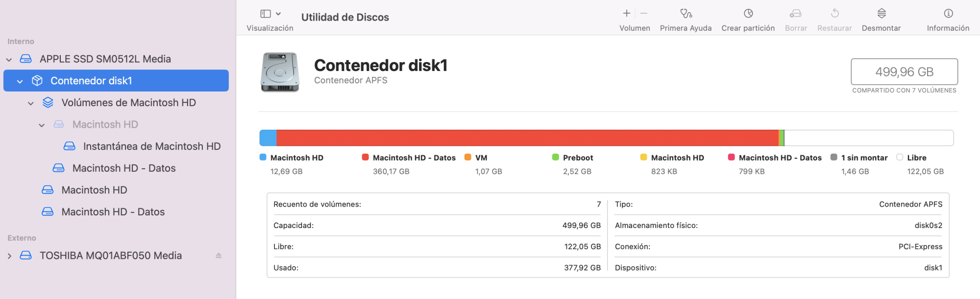This screenshot has width=980, height=299.
Task: Collapse the APPLE SSD SM0512L Media disk
Action: click(9, 60)
